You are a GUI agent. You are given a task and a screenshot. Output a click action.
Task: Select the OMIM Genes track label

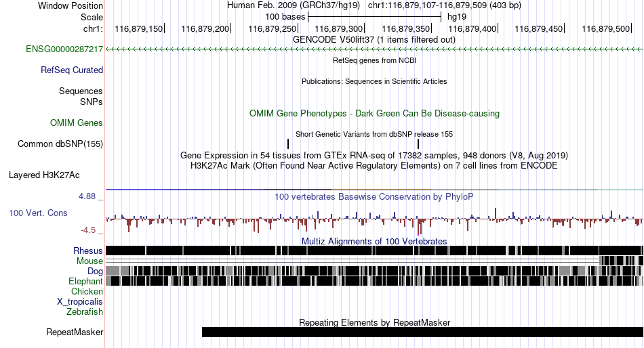click(x=77, y=123)
